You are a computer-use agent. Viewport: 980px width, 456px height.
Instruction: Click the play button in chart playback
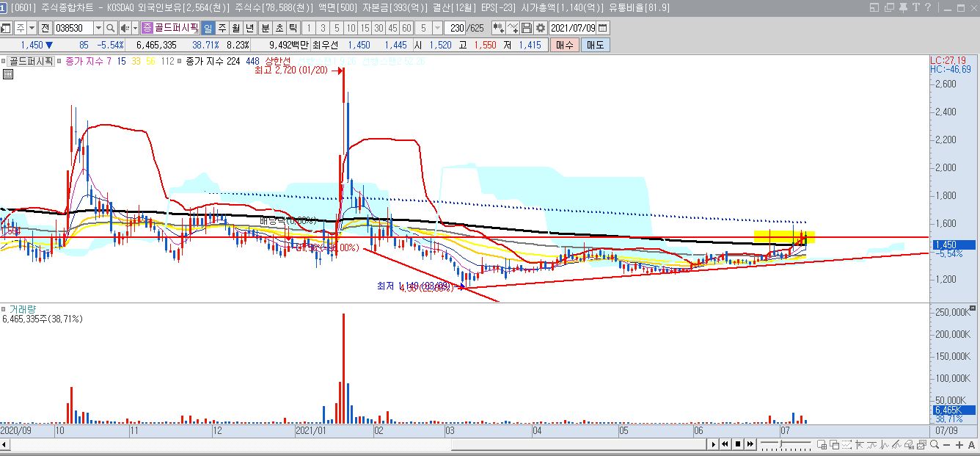[x=714, y=444]
